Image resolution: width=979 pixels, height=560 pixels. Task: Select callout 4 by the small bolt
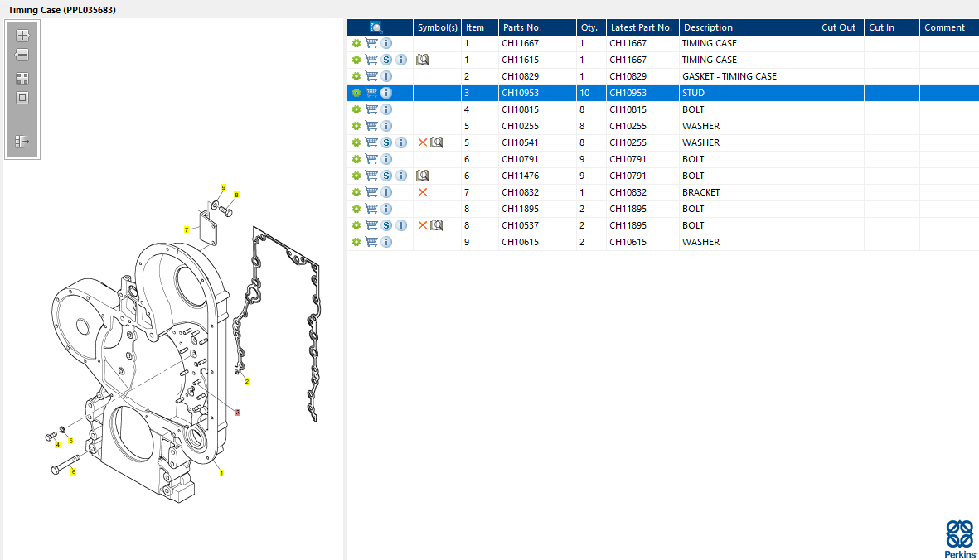point(57,445)
